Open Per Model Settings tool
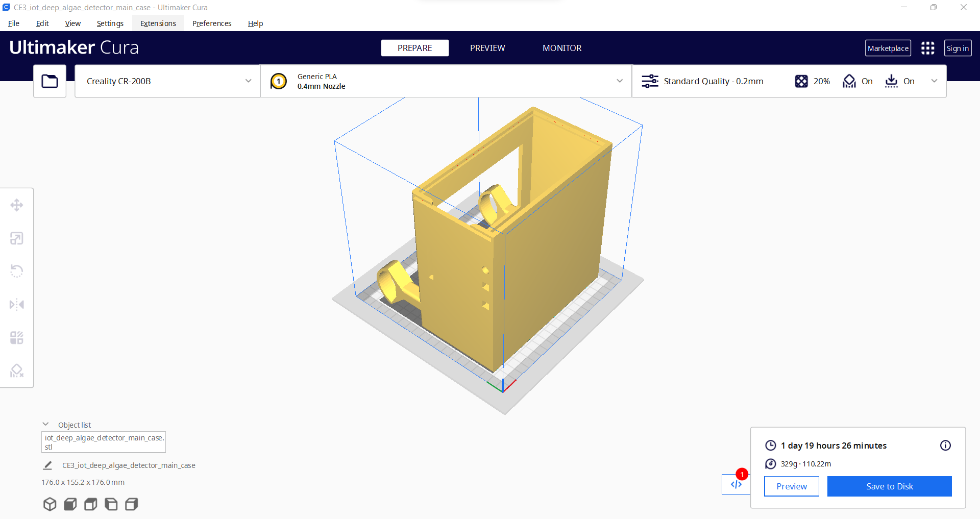980x519 pixels. 17,338
